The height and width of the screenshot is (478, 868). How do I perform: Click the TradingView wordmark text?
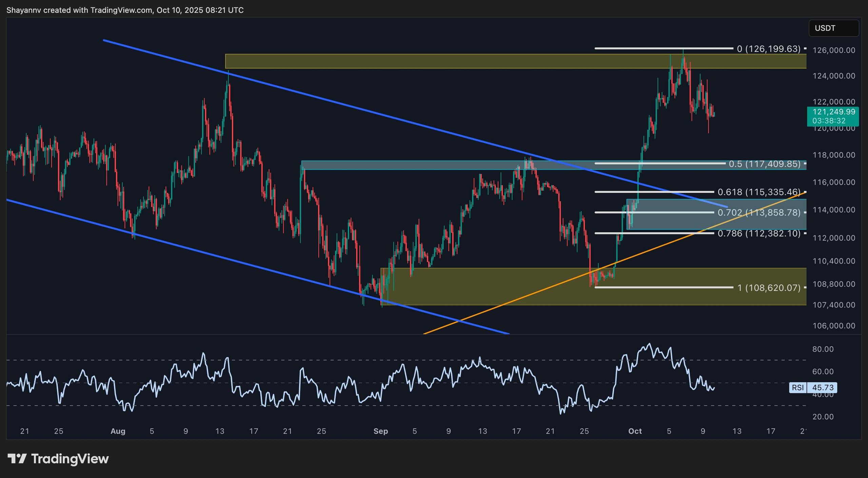click(70, 459)
